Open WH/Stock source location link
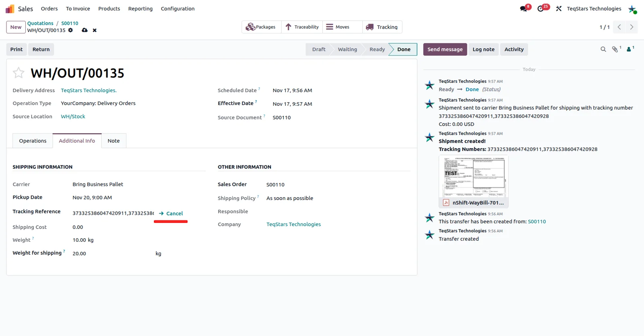This screenshot has height=336, width=644. 73,116
